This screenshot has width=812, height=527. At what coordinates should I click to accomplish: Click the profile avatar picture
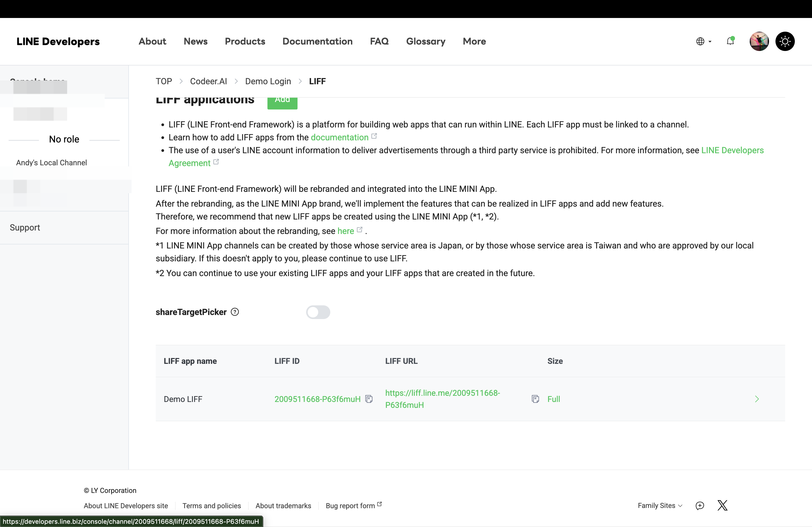coord(759,41)
